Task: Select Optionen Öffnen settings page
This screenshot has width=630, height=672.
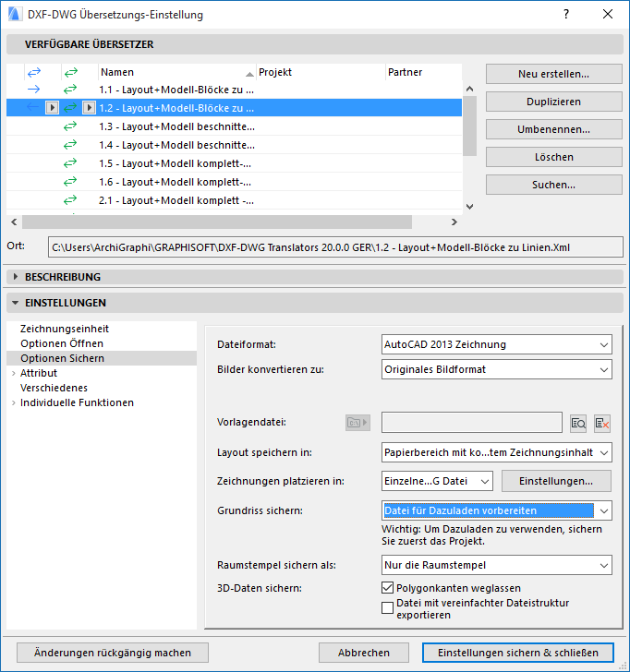Action: (62, 343)
